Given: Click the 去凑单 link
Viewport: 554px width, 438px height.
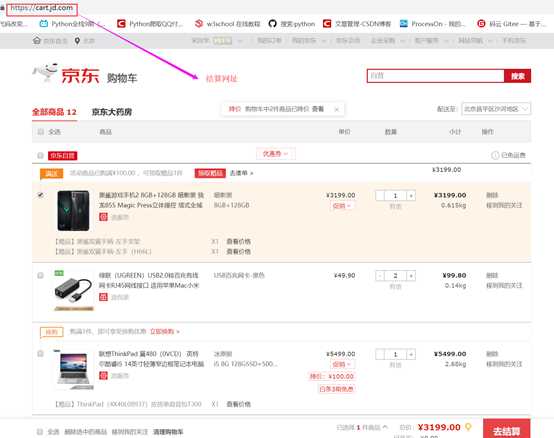Looking at the screenshot, I should click(x=241, y=173).
